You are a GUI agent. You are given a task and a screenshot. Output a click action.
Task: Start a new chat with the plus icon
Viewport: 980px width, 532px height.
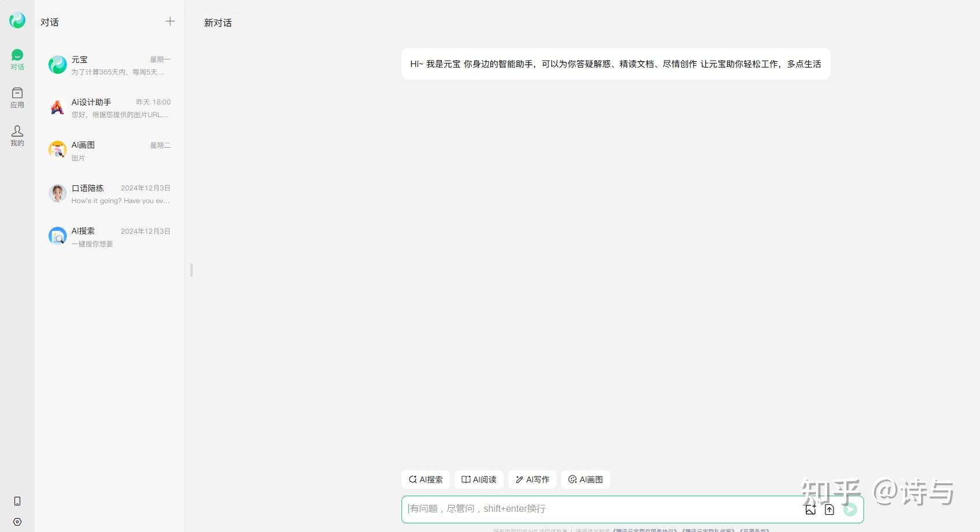(170, 21)
